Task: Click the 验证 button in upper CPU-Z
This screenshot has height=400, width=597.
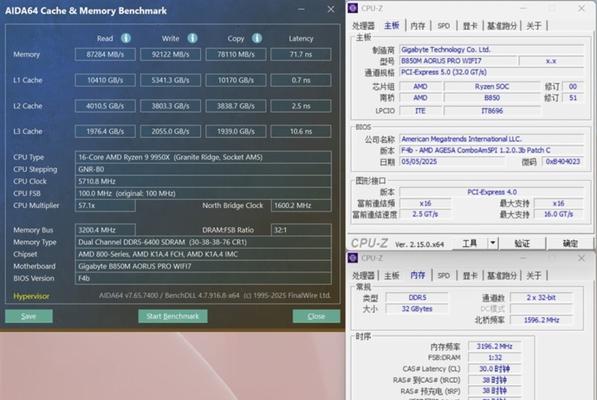Action: (522, 243)
